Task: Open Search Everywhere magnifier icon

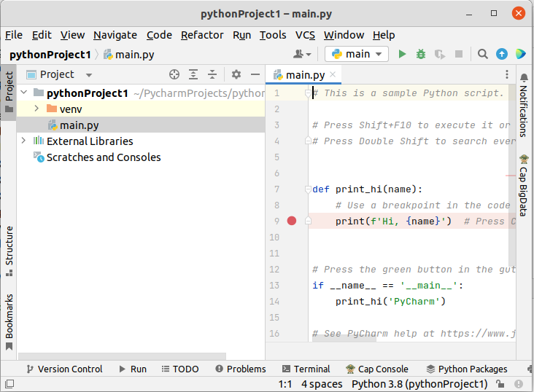Action: 482,54
